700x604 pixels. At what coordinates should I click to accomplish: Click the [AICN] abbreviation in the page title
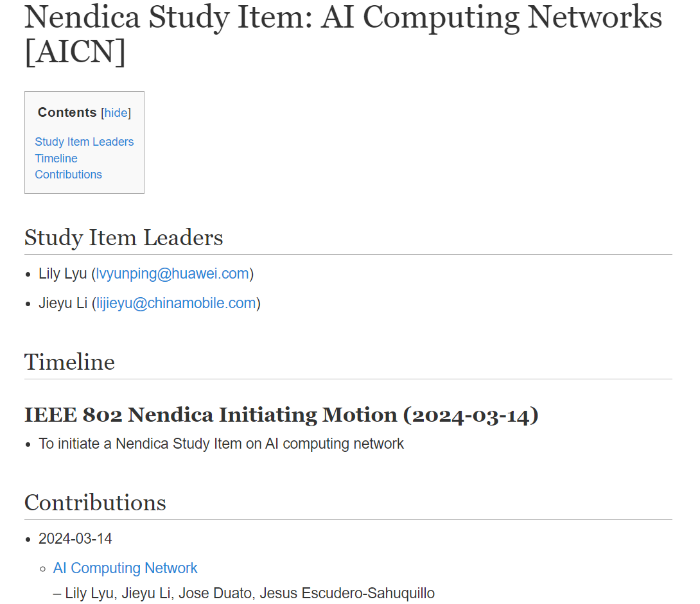[x=75, y=52]
